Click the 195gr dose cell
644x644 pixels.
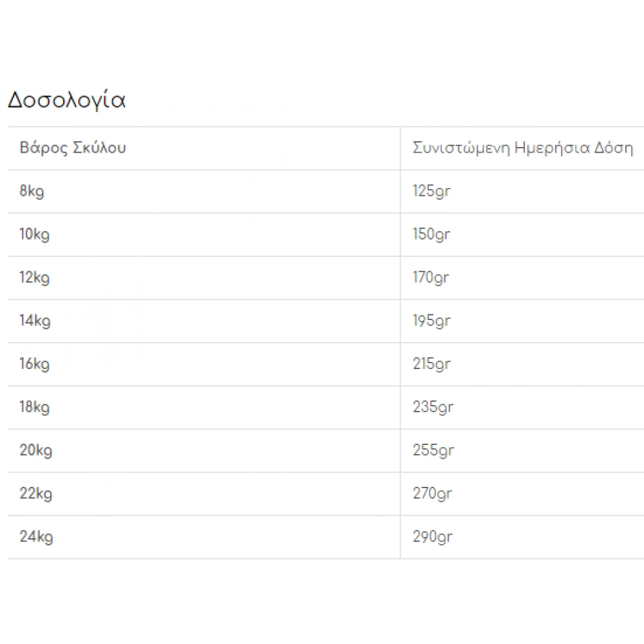[x=431, y=321]
